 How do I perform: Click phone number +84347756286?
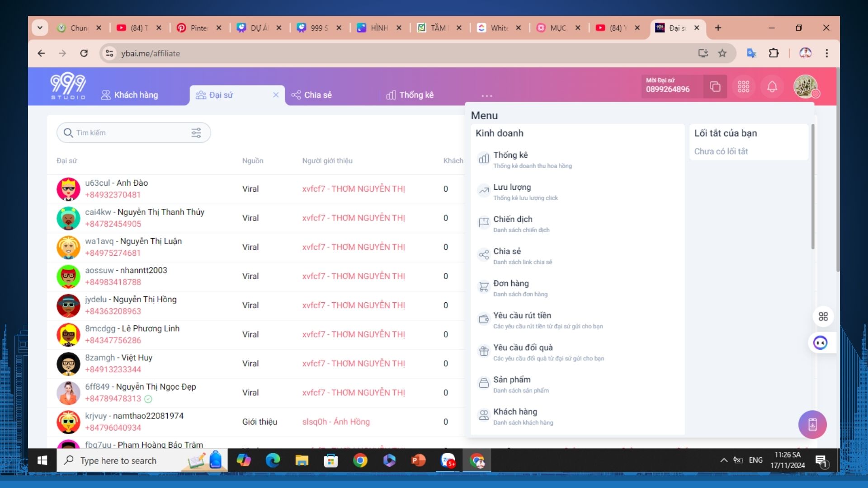pyautogui.click(x=113, y=340)
